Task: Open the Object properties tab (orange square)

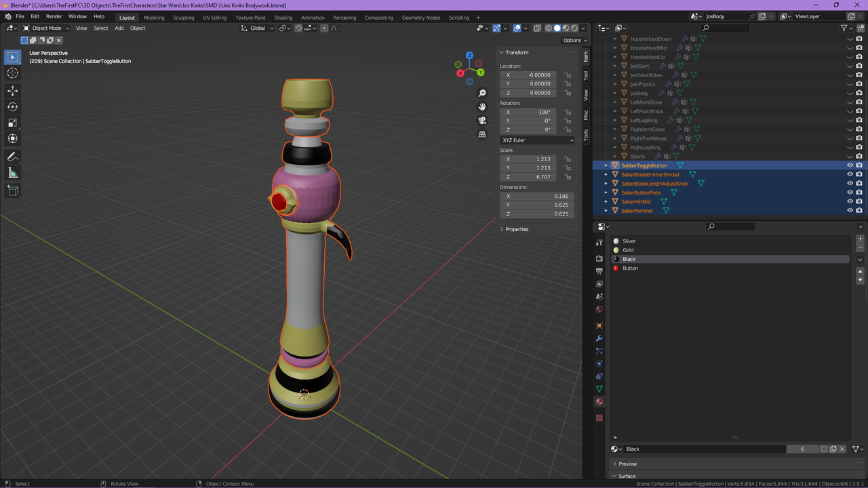Action: coord(599,325)
